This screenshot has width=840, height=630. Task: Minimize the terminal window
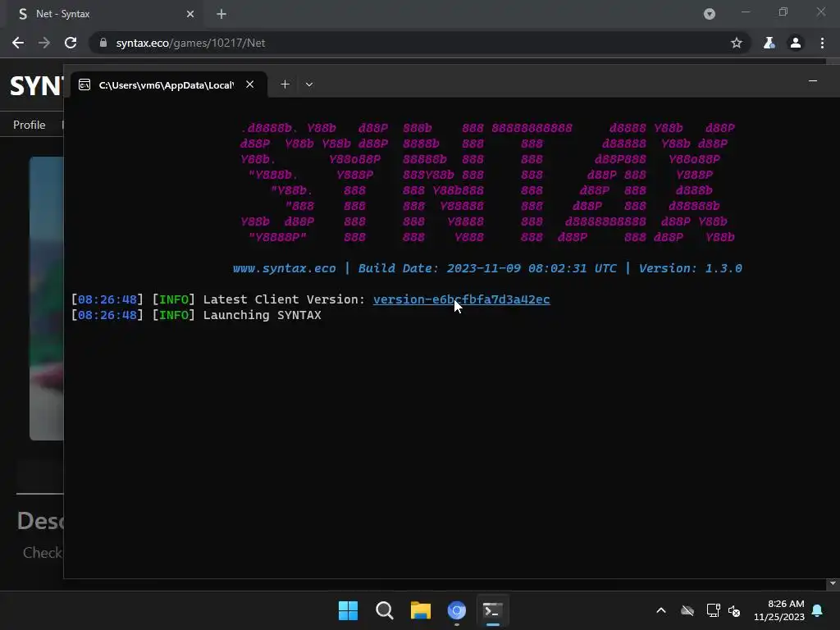tap(813, 81)
